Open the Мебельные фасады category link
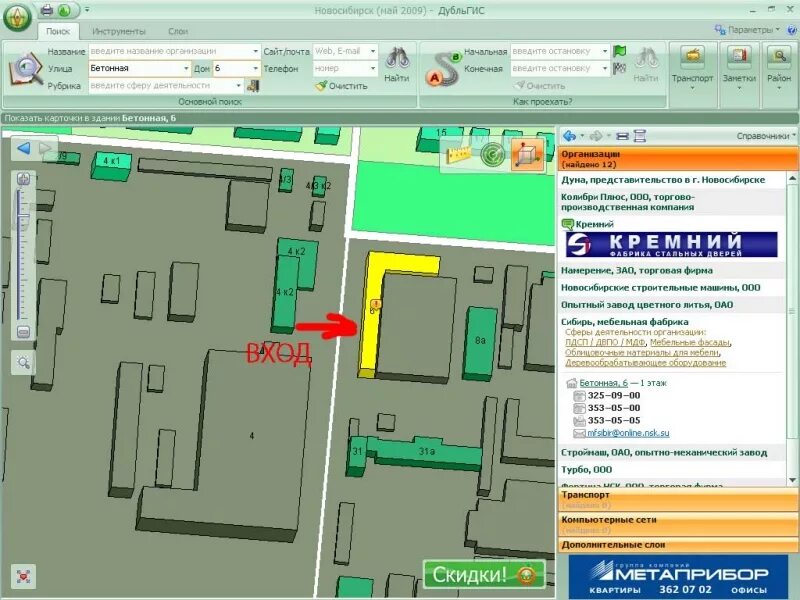The height and width of the screenshot is (600, 800). coord(690,342)
